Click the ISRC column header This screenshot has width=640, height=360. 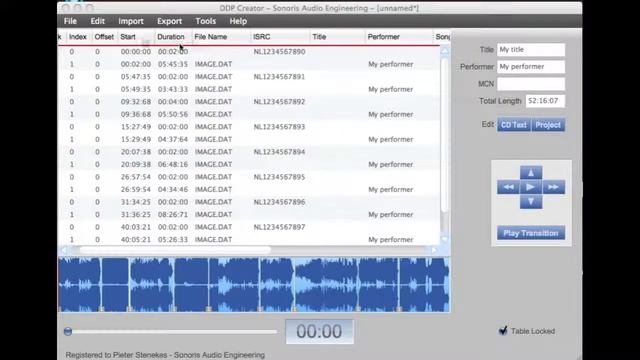pos(280,37)
